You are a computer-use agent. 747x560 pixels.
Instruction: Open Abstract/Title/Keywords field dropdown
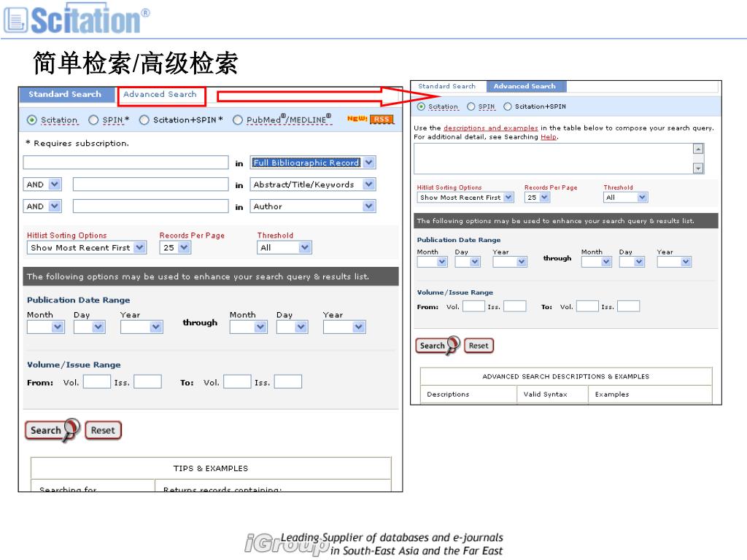[313, 184]
